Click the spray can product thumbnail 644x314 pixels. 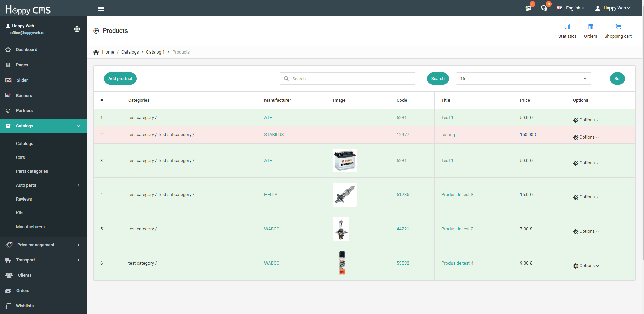[342, 263]
